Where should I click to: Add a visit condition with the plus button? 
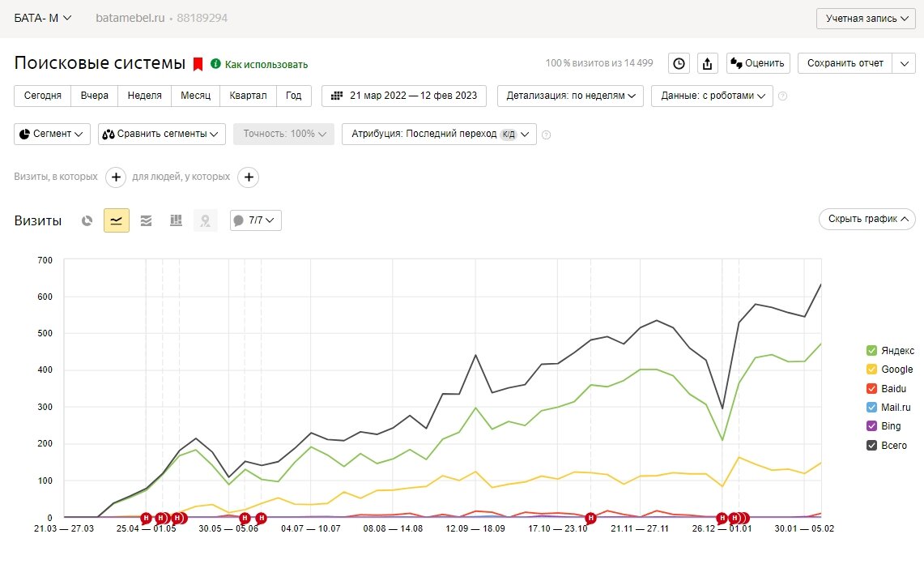[116, 177]
